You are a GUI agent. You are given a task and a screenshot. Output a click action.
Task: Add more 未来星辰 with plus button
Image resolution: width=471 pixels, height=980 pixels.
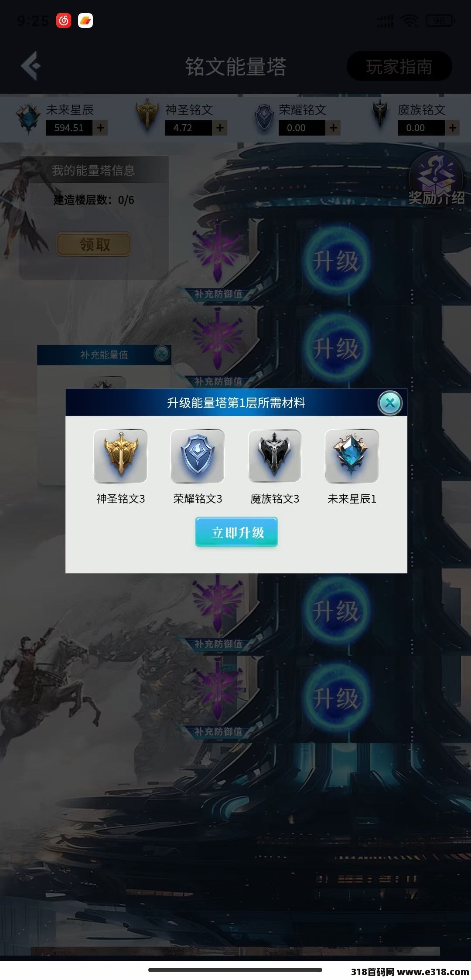point(101,128)
